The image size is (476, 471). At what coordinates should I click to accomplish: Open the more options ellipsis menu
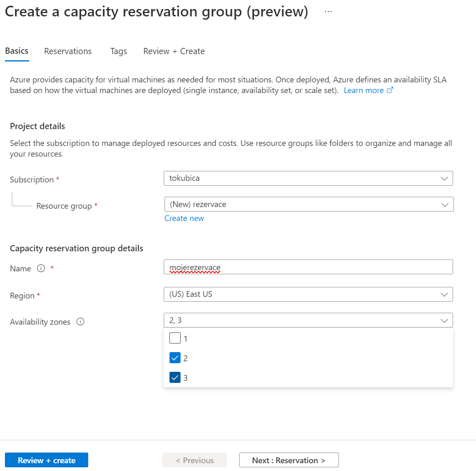(x=328, y=12)
